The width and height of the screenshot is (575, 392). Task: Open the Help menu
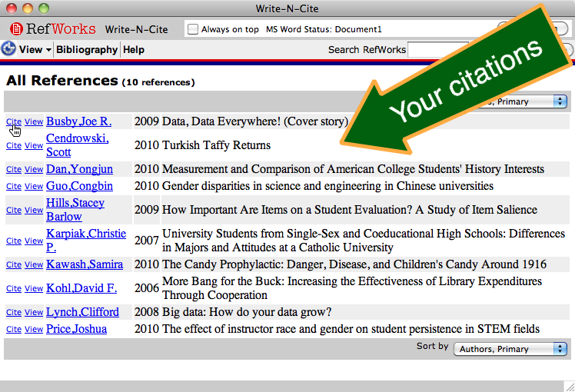click(x=134, y=49)
